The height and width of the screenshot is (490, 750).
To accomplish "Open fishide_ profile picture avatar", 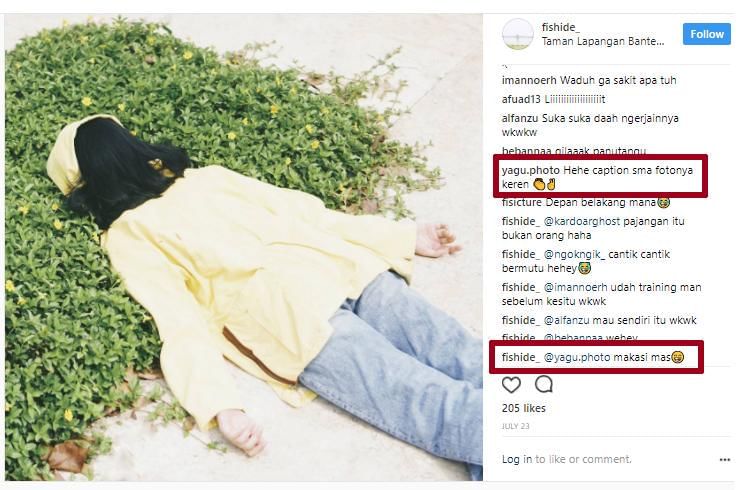I will pos(518,34).
